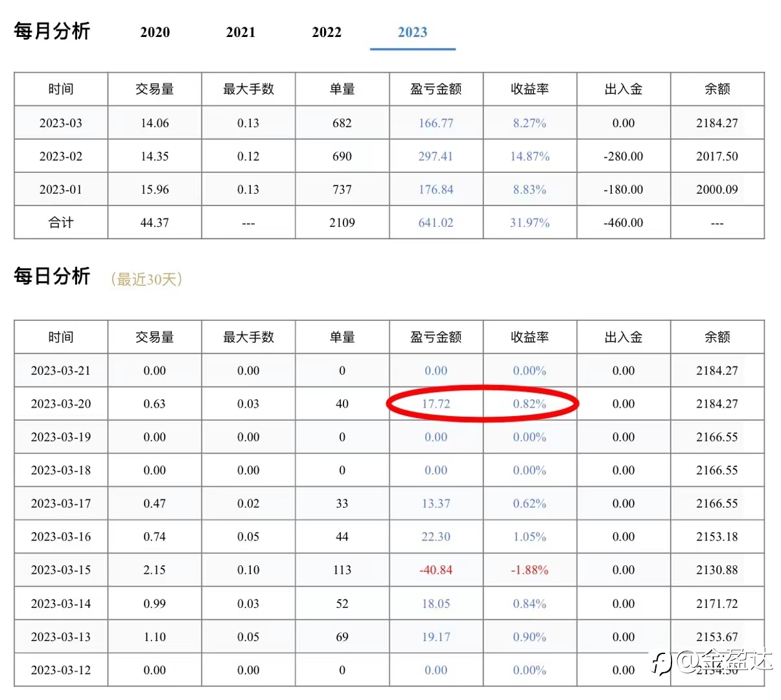Open profit value 176.84 for 2023-01
The height and width of the screenshot is (700, 781).
click(x=436, y=190)
